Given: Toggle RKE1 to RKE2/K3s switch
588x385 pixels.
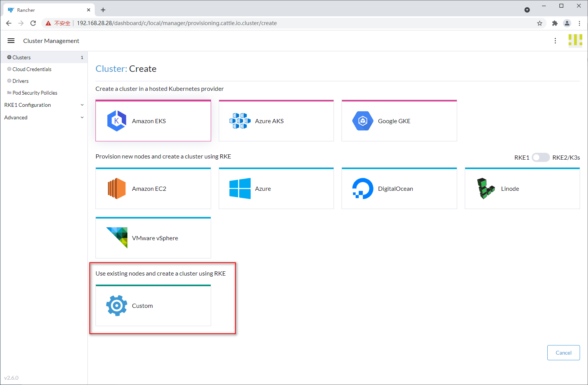Looking at the screenshot, I should [541, 157].
